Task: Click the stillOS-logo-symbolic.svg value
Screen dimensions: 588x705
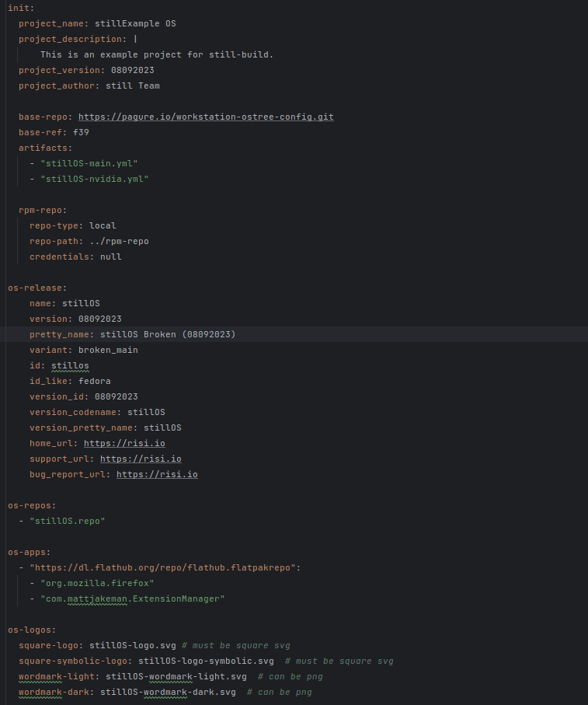Action: (206, 661)
